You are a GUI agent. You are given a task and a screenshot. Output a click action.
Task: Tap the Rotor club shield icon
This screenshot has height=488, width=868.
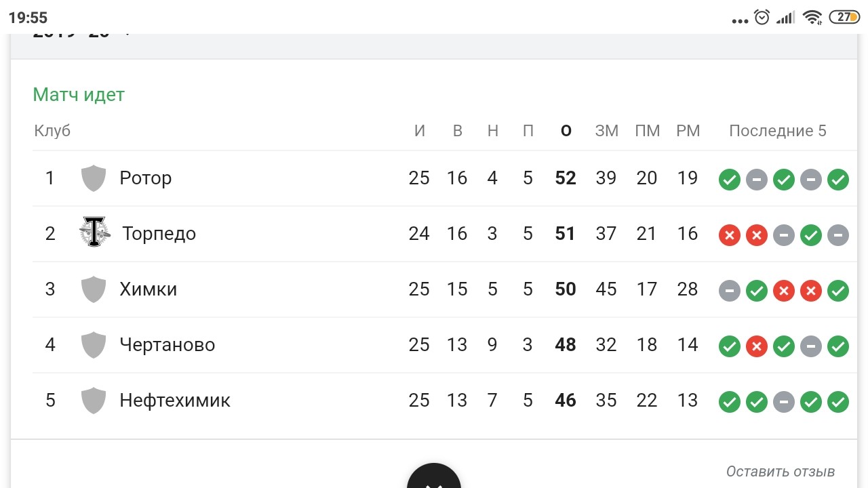pos(94,178)
